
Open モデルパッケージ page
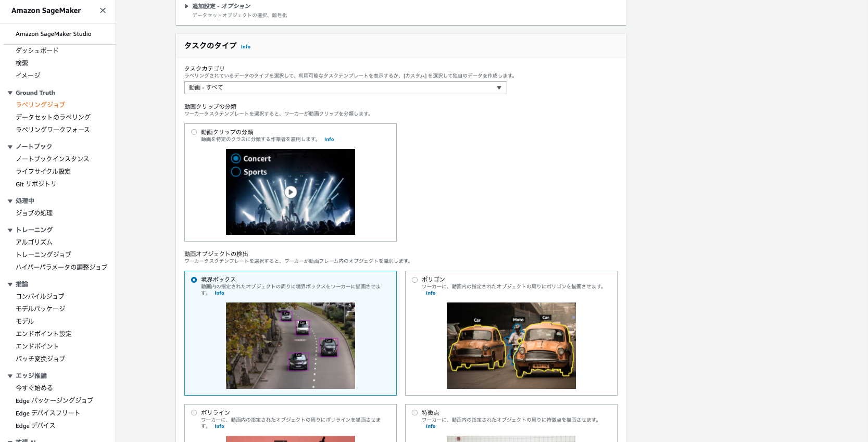pyautogui.click(x=41, y=309)
